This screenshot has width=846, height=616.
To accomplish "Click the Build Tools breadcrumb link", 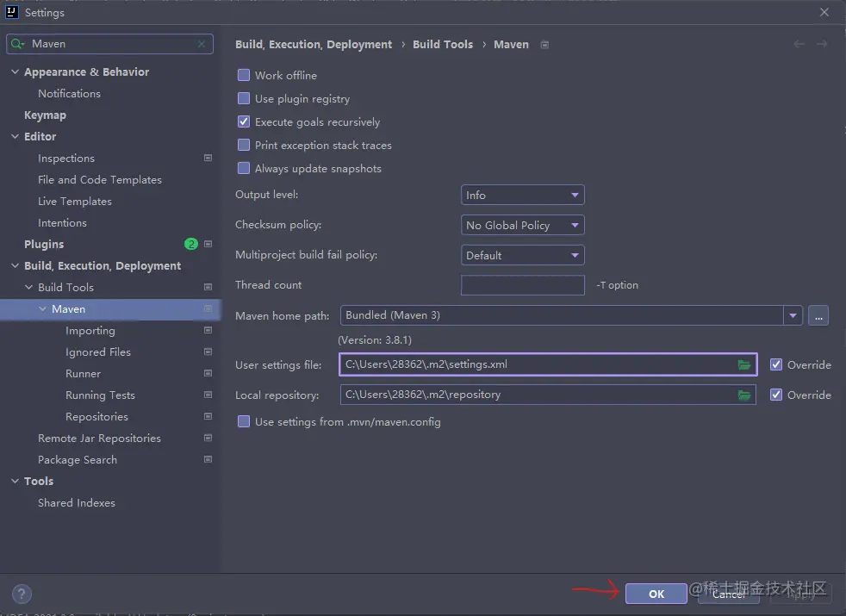I will pyautogui.click(x=443, y=44).
